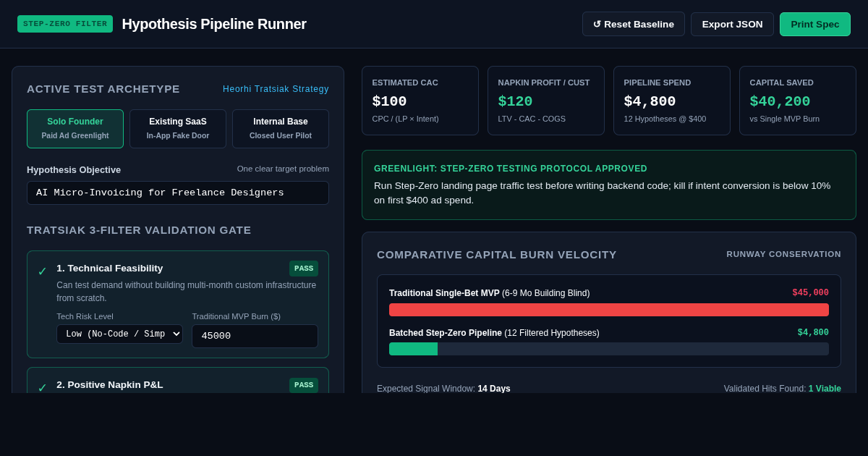868x456 pixels.
Task: Click the green Batched Step-Zero Pipeline bar
Action: [413, 349]
